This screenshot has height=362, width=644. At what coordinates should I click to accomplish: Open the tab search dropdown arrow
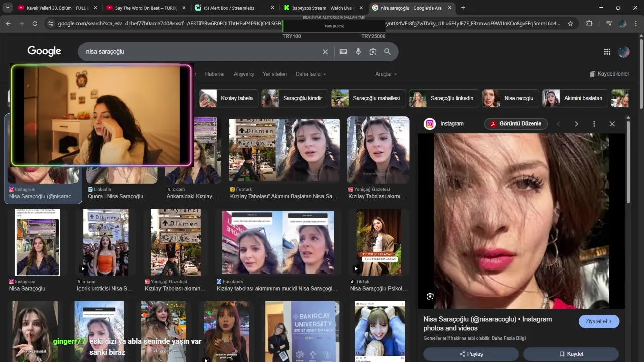point(8,8)
